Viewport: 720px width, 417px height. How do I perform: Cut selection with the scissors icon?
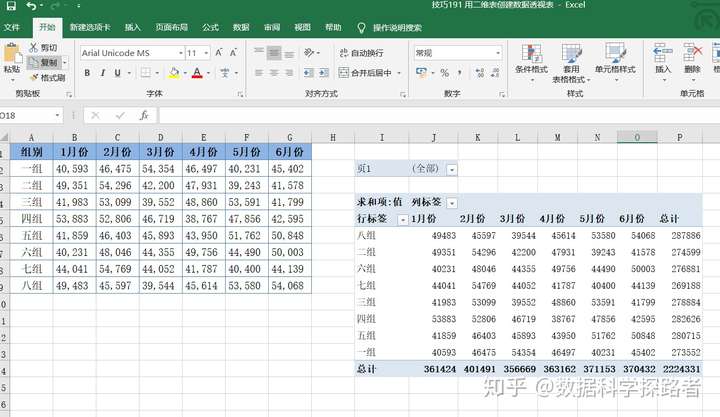[x=34, y=48]
